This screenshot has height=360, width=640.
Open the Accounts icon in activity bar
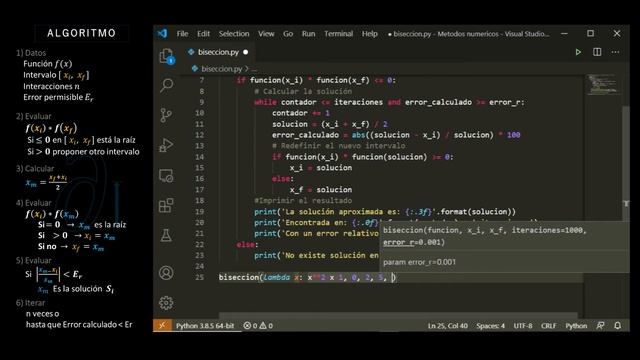166,273
